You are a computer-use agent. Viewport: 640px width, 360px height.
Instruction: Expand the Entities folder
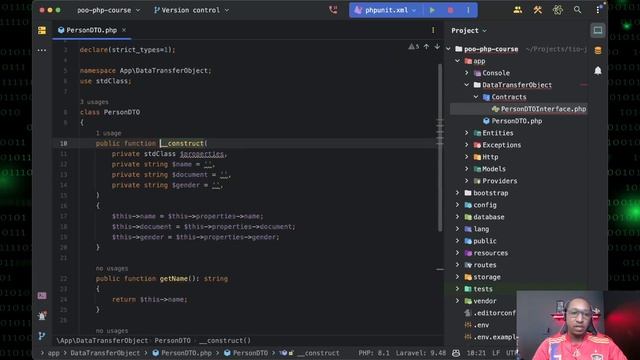pos(467,133)
